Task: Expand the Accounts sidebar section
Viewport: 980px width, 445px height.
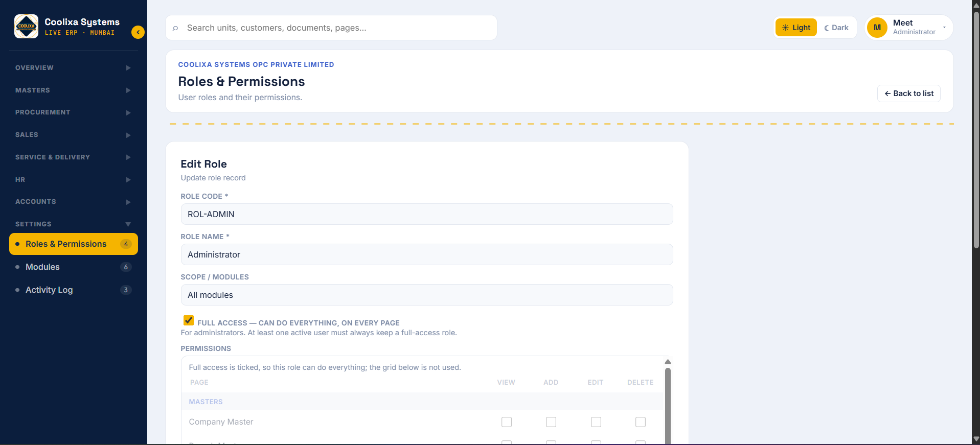Action: pyautogui.click(x=73, y=202)
